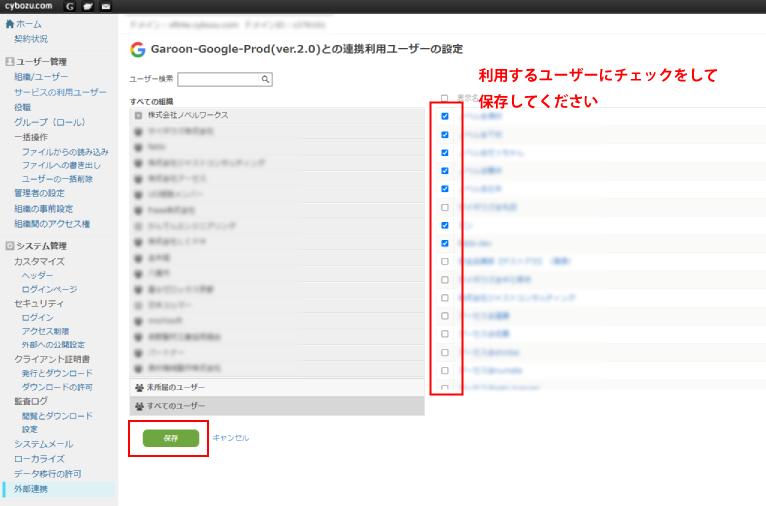This screenshot has width=766, height=506.
Task: Click the キャンセル link
Action: point(231,438)
